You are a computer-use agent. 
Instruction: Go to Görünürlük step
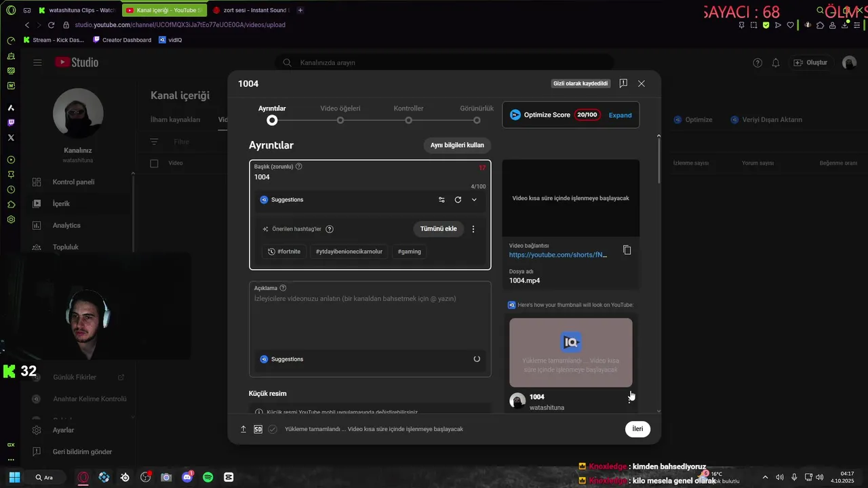click(477, 114)
